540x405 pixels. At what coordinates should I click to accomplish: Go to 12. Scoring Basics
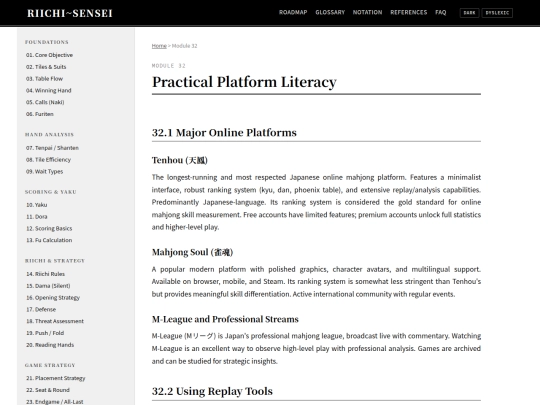pos(49,228)
